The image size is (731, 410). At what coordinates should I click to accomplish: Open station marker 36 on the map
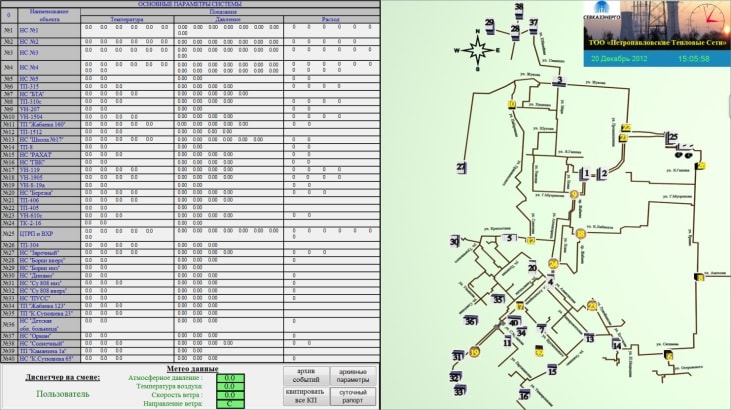470,321
